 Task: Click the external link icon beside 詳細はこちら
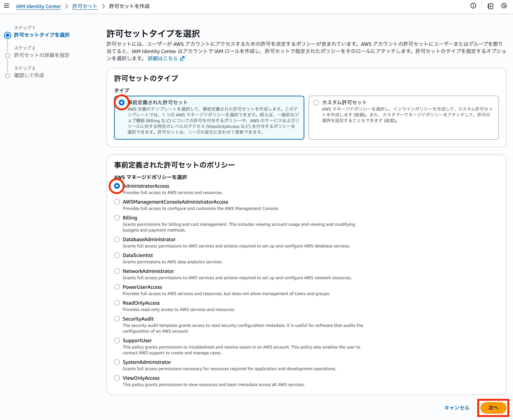pyautogui.click(x=182, y=58)
